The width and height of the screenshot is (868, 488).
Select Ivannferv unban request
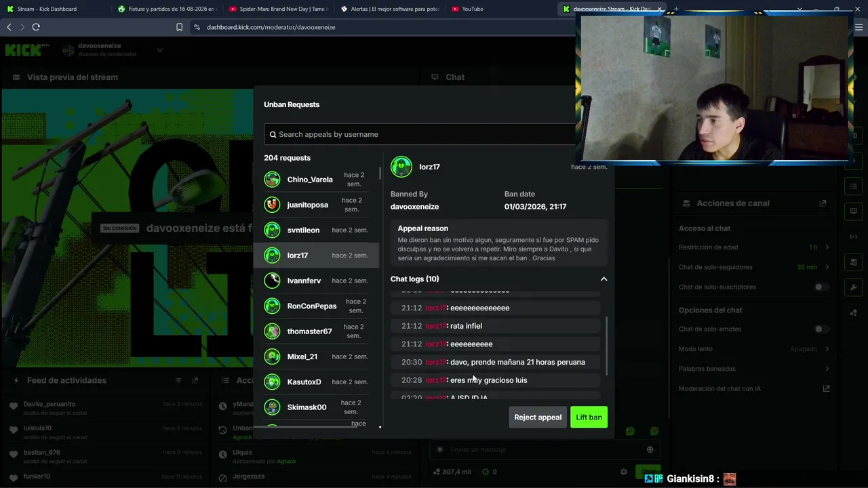click(x=316, y=281)
